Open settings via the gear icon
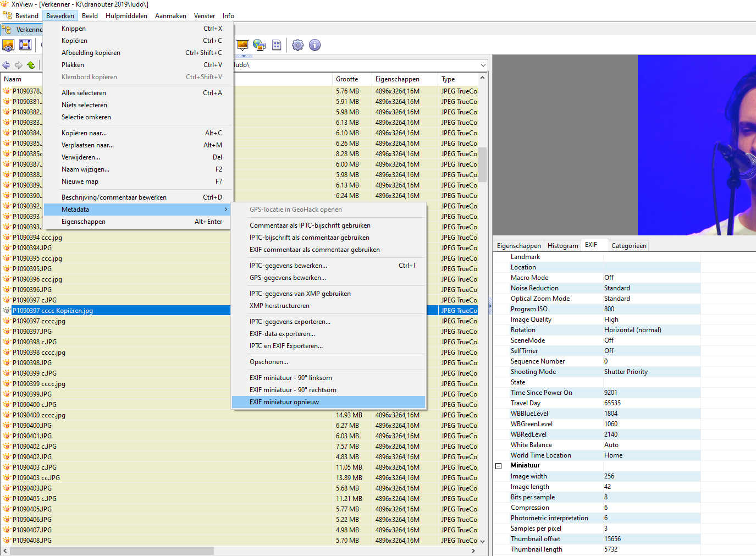Viewport: 756px width, 556px height. click(x=297, y=45)
